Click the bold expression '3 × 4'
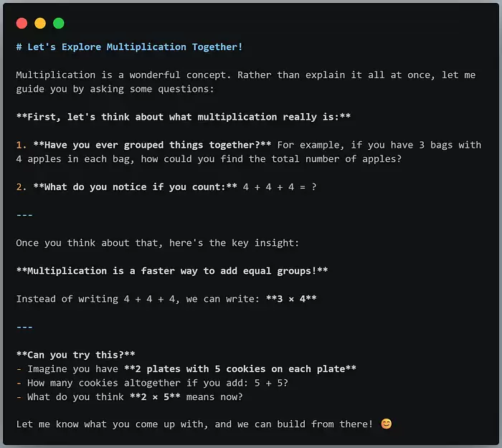Viewport: 502px width, 448px height. coord(291,299)
